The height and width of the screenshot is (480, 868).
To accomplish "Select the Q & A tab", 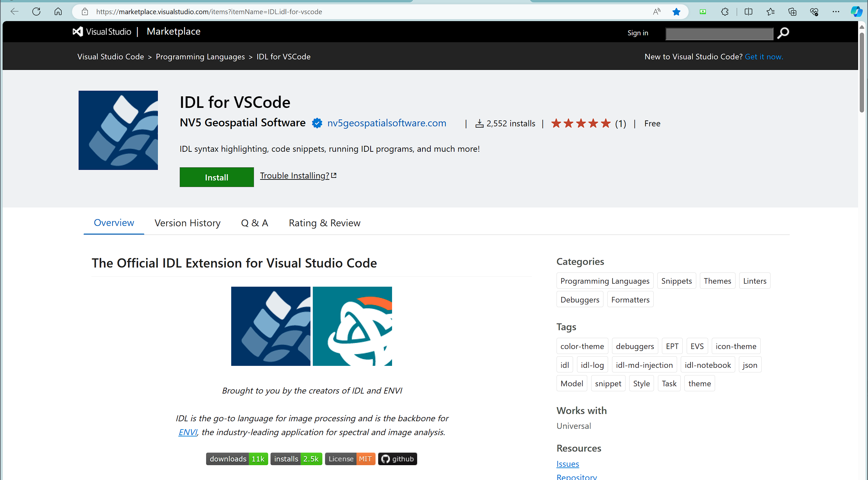I will pos(254,223).
